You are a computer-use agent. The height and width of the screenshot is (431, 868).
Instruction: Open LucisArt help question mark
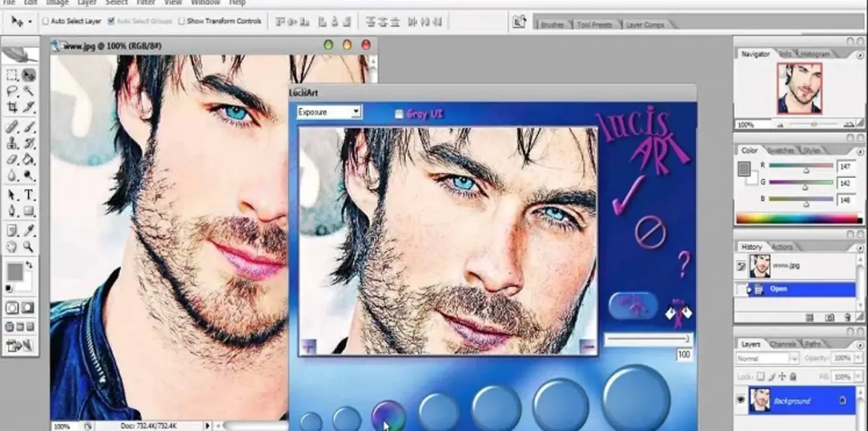(683, 265)
